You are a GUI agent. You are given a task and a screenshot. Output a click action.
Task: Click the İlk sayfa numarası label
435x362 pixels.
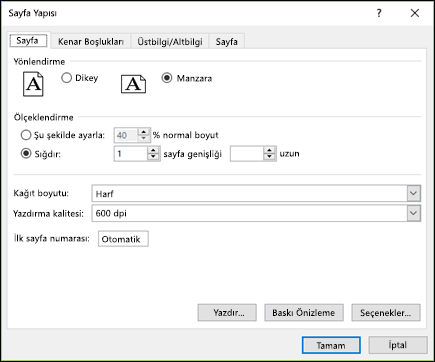pyautogui.click(x=52, y=239)
